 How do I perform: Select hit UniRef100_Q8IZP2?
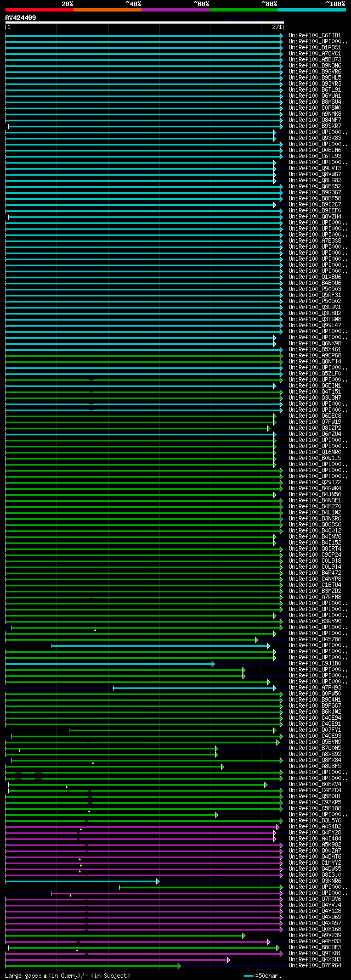[x=315, y=428]
